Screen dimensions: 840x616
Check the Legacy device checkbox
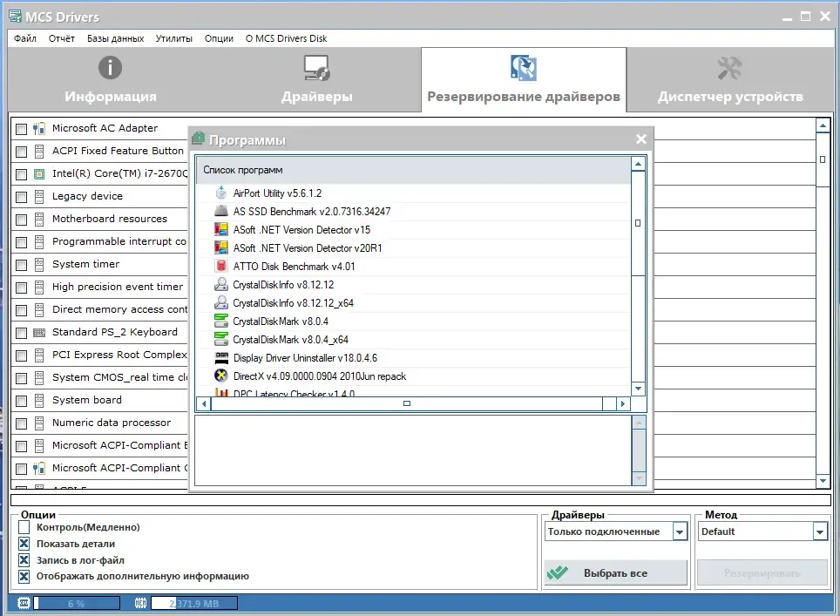[22, 197]
